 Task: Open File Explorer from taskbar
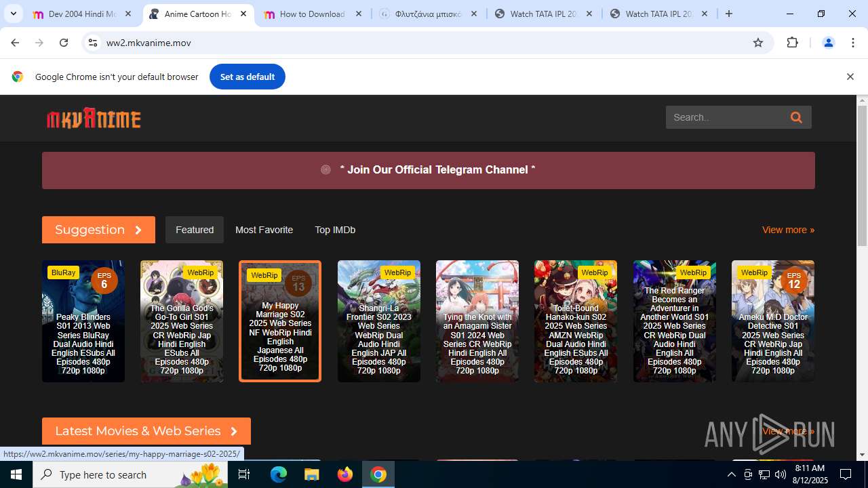[x=311, y=474]
